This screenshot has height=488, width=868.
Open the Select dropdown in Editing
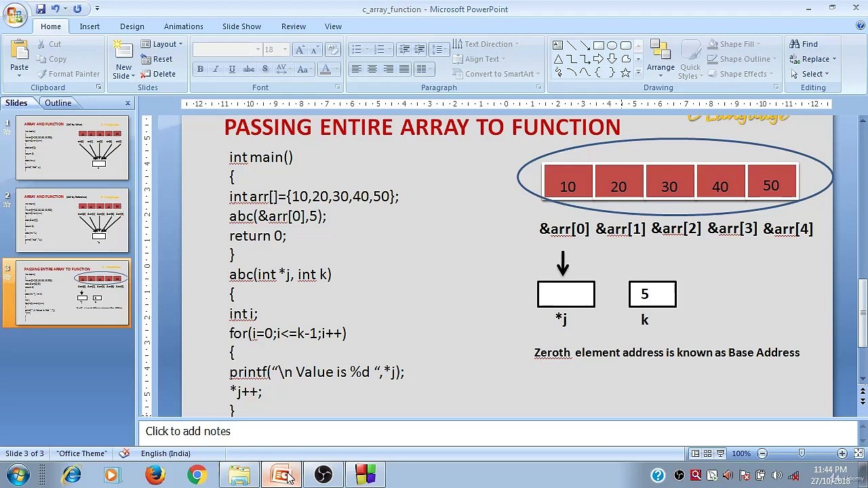(x=808, y=74)
